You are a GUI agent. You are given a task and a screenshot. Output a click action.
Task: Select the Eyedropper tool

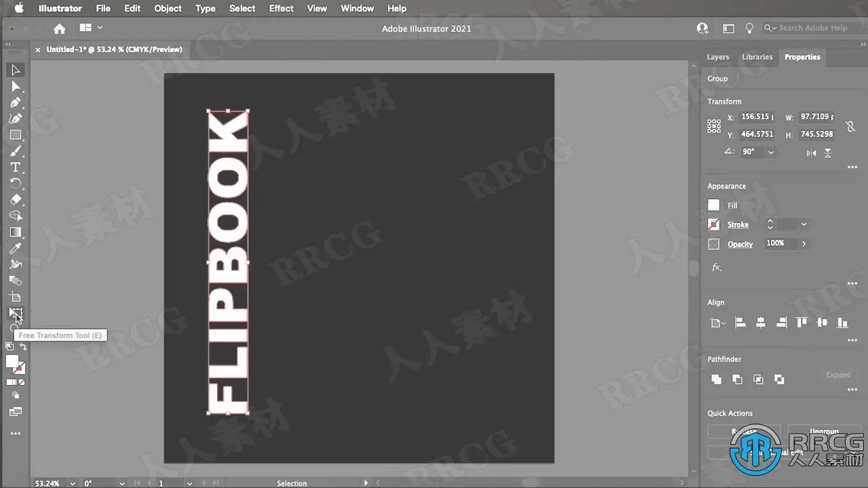(16, 249)
